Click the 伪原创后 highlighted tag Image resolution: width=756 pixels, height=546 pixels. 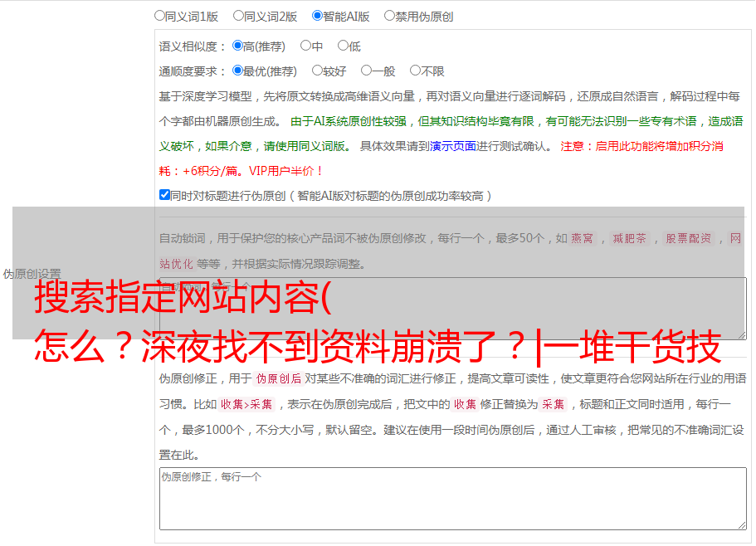click(279, 378)
